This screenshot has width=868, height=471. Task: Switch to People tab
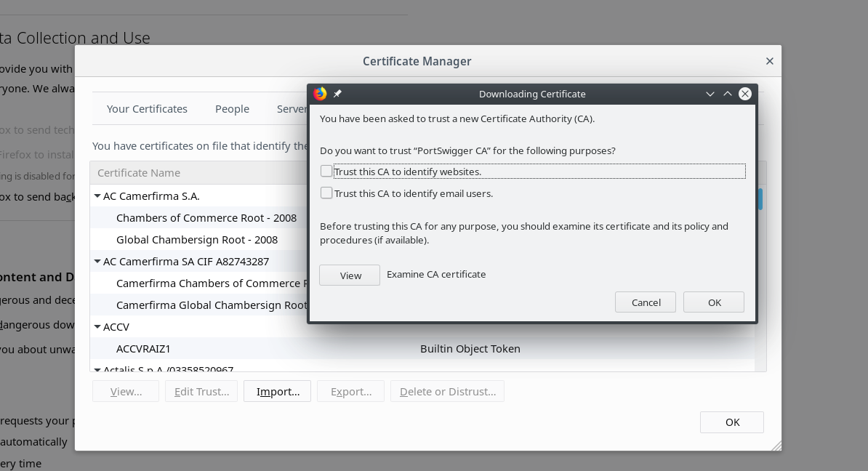click(x=232, y=109)
